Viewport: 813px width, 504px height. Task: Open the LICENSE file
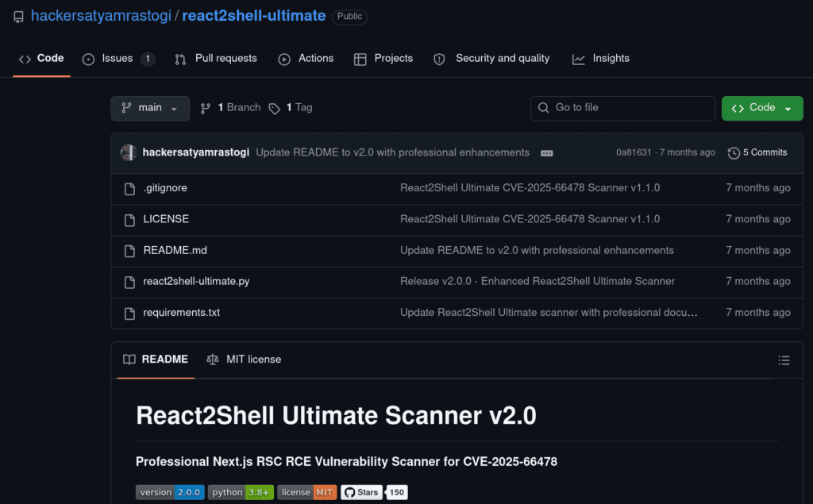[166, 219]
